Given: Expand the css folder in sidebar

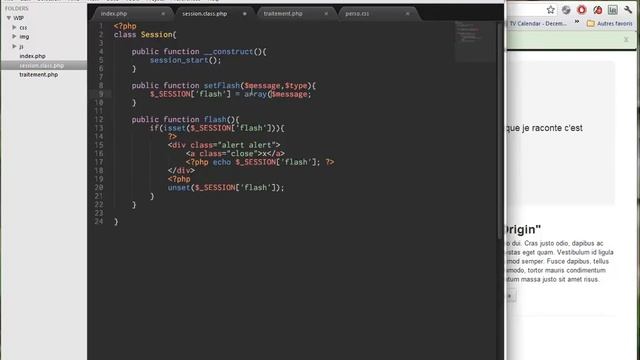Looking at the screenshot, I should (14, 27).
